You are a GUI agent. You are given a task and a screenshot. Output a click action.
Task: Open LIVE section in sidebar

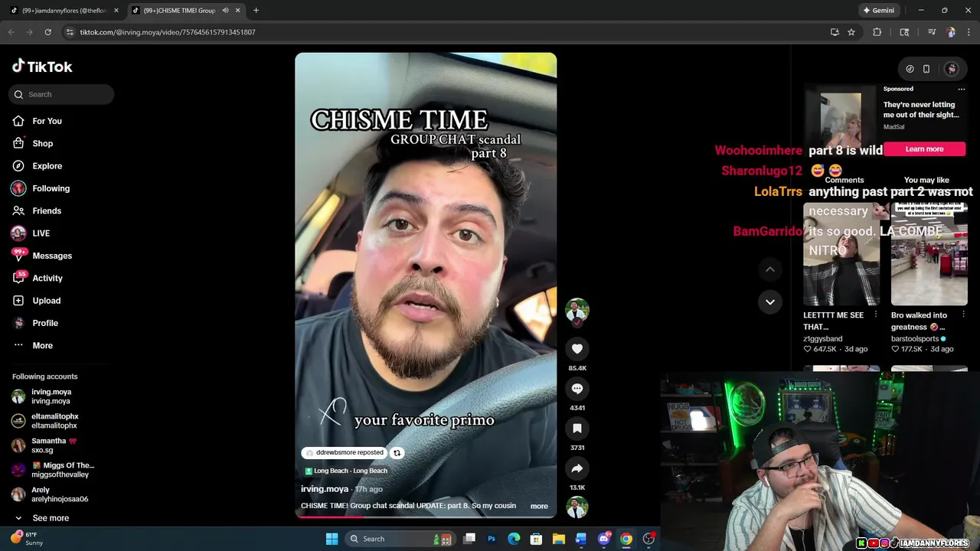point(41,233)
